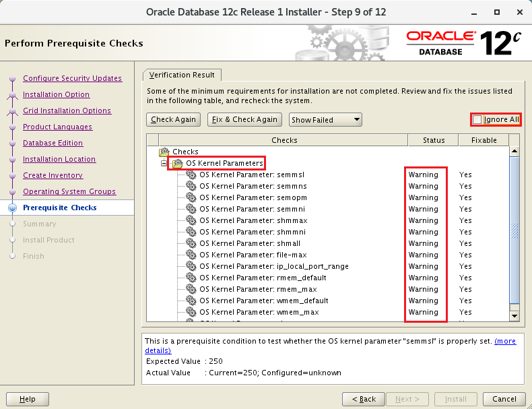Go to Product Languages step

[57, 127]
